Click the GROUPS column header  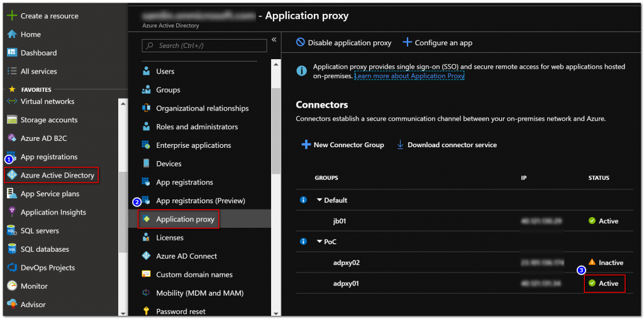(326, 178)
